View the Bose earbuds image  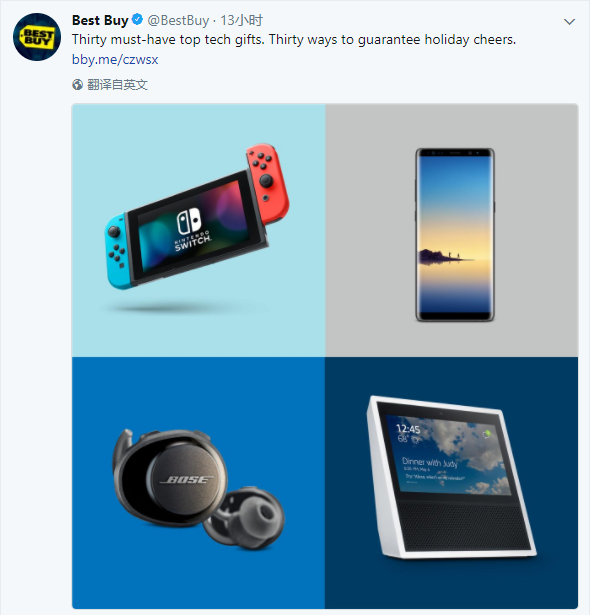coord(198,483)
